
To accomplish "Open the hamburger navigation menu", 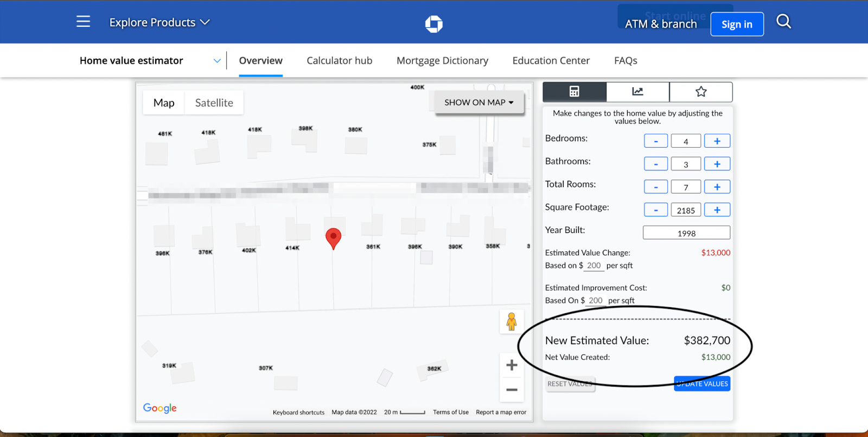I will (x=83, y=22).
